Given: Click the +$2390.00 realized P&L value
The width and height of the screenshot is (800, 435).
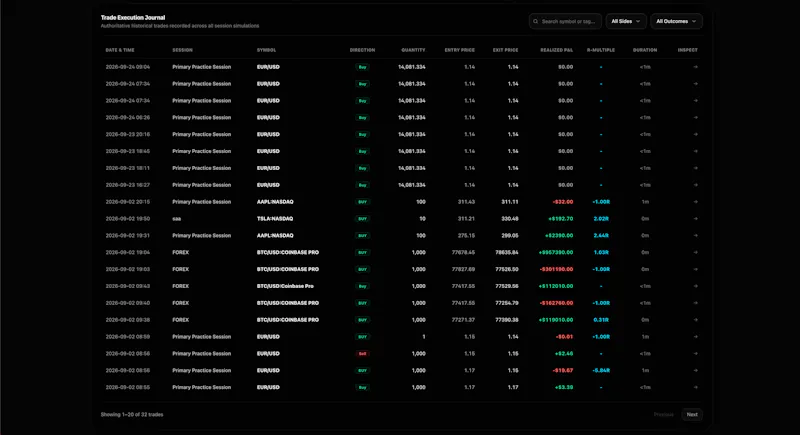Looking at the screenshot, I should coord(559,235).
